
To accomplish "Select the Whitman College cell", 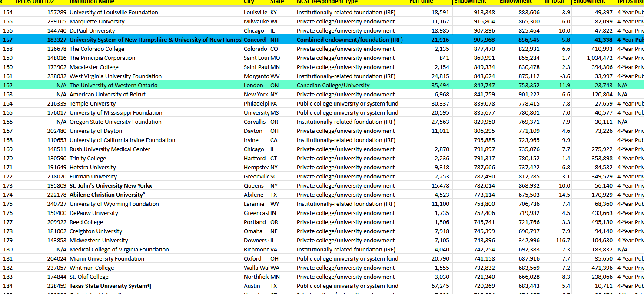I will [155, 268].
